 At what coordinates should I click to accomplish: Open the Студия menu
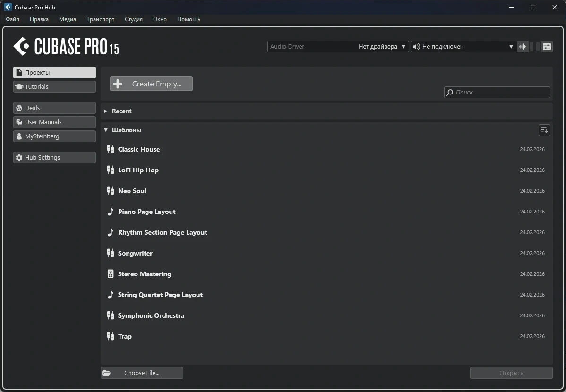pyautogui.click(x=134, y=19)
